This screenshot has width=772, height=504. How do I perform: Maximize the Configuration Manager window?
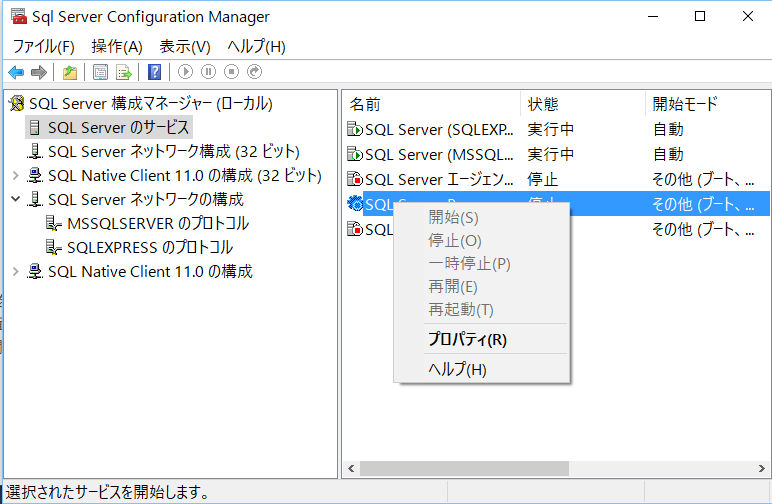(x=700, y=16)
